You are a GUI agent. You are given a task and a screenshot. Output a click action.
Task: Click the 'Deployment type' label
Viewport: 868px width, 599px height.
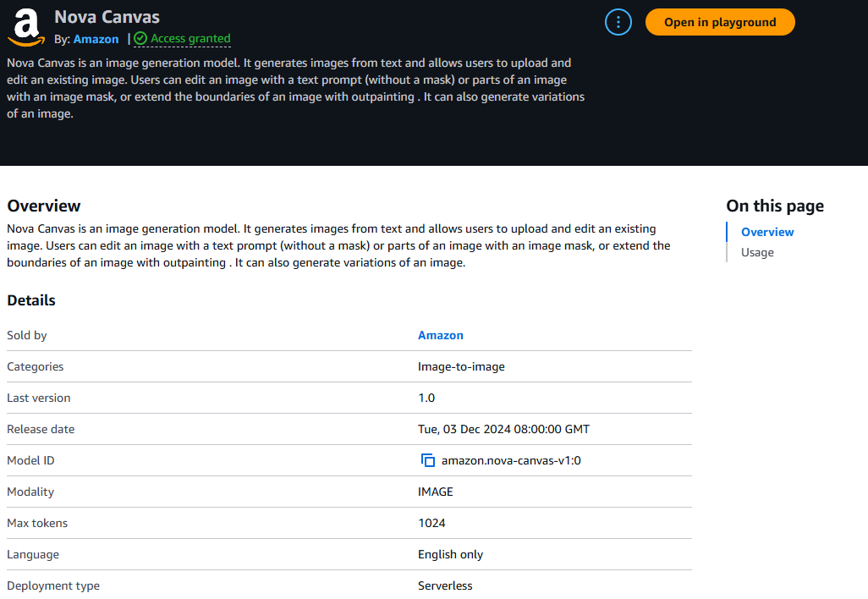click(x=53, y=585)
